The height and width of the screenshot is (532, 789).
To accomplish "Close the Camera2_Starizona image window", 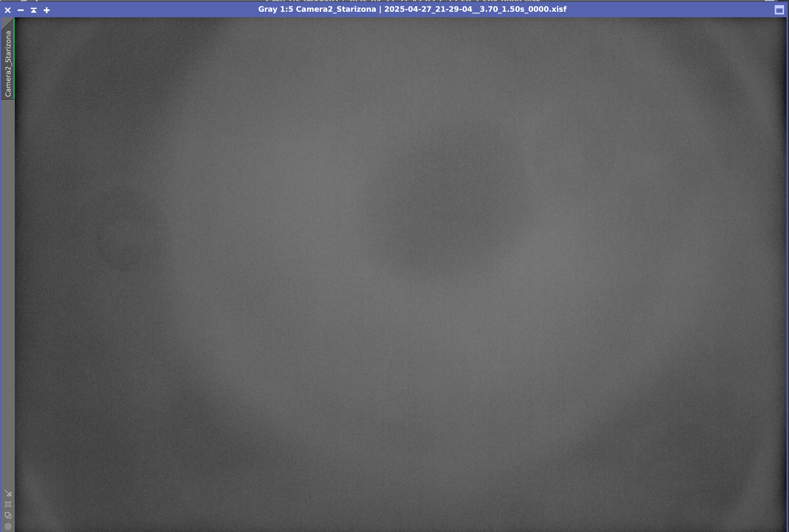I will pos(8,10).
